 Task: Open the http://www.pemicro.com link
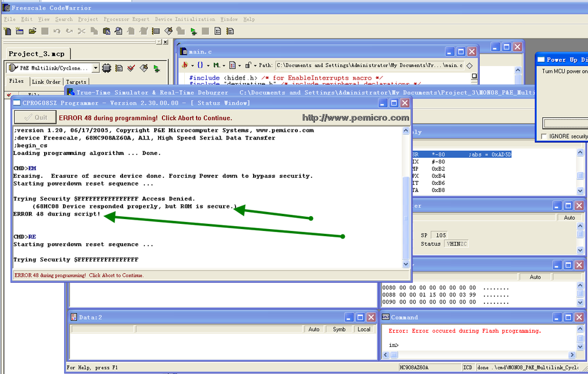click(356, 118)
